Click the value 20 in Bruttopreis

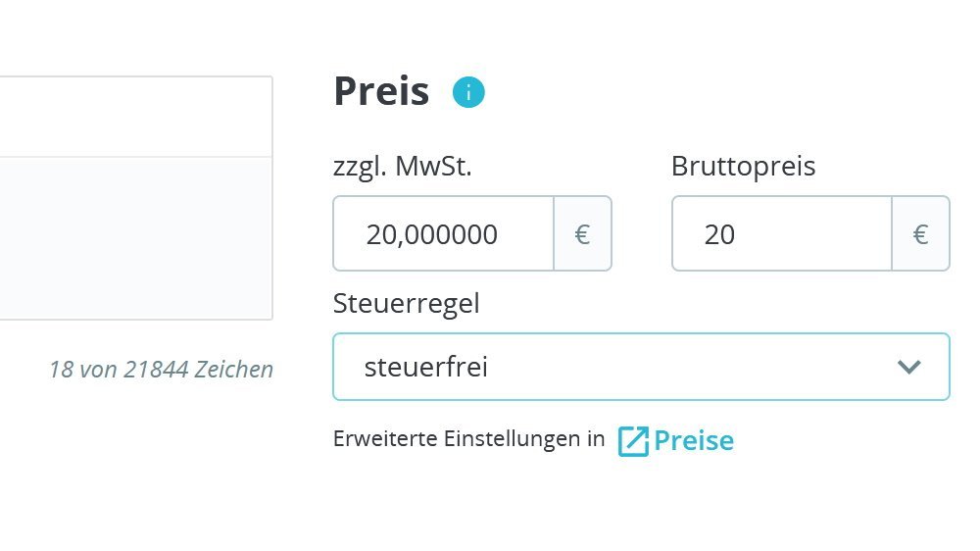coord(719,235)
